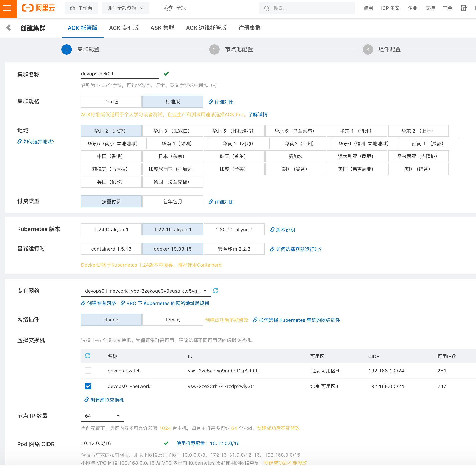Select the Terway network plugin
Image resolution: width=476 pixels, height=475 pixels.
172,320
